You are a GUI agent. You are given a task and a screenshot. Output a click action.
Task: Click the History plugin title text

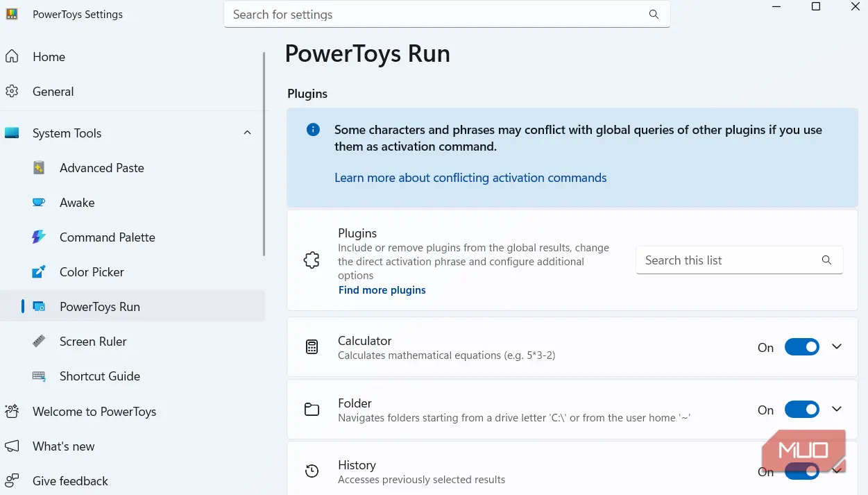(x=357, y=465)
